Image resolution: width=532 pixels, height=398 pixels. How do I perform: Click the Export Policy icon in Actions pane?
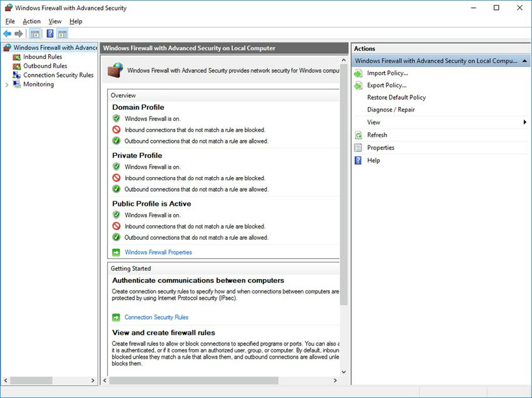click(x=358, y=85)
